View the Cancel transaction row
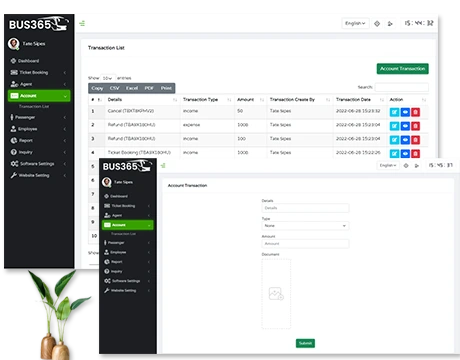The image size is (460, 360). [405, 112]
